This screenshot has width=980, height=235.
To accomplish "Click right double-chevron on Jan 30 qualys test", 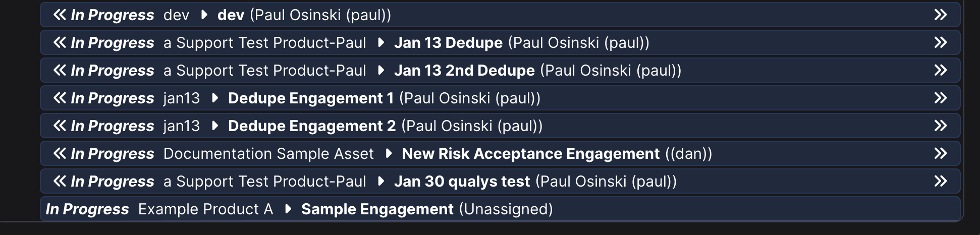I will 940,182.
